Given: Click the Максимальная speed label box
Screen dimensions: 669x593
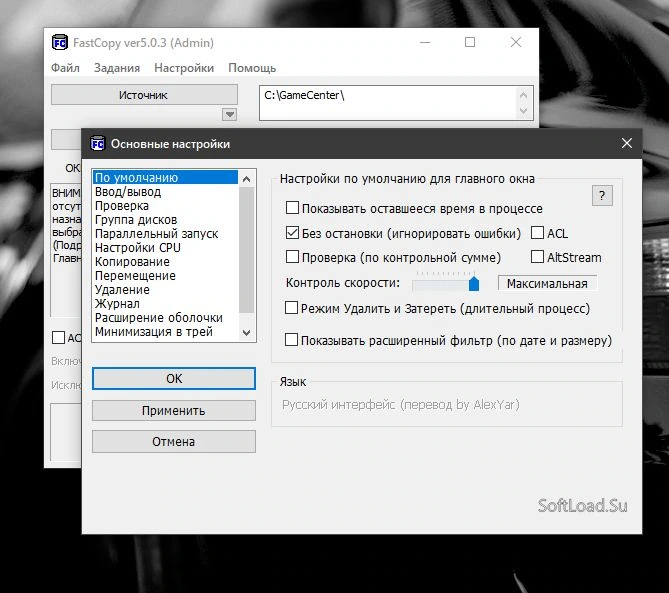Looking at the screenshot, I should click(547, 283).
